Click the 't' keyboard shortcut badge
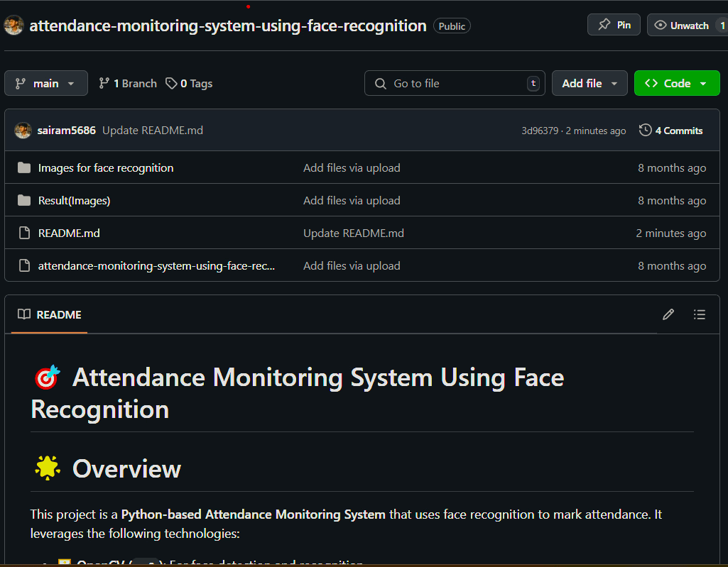Viewport: 728px width, 567px height. tap(533, 84)
